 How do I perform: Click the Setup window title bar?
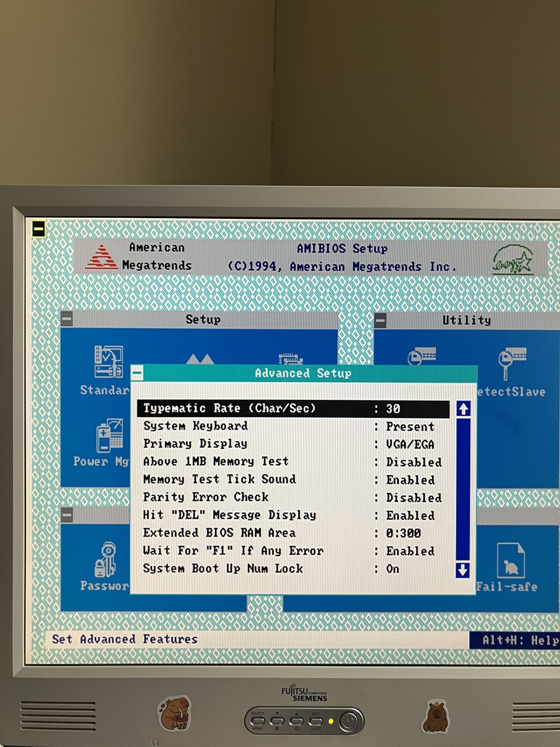(204, 319)
